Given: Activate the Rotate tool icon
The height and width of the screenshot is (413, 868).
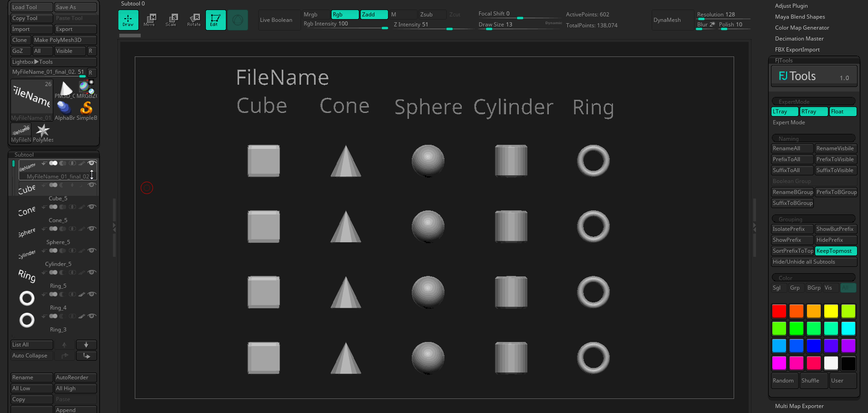Looking at the screenshot, I should [194, 20].
